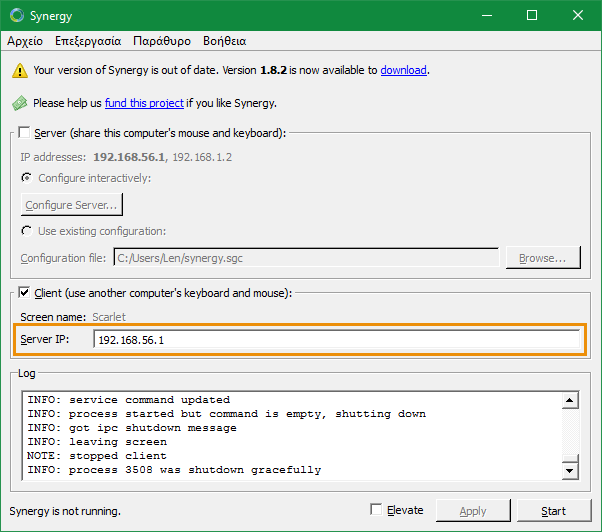Image resolution: width=602 pixels, height=532 pixels.
Task: Click log line 'NOTE: stopped client'
Action: point(97,456)
